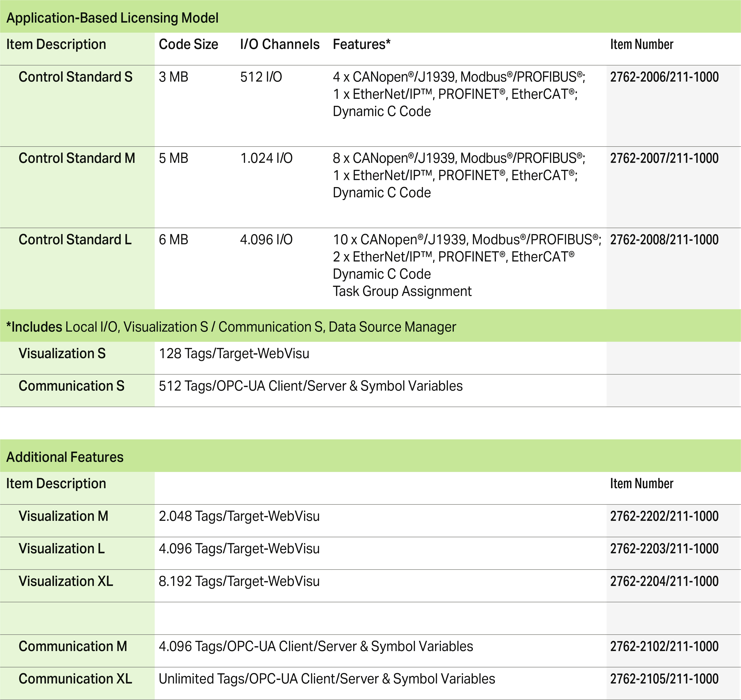This screenshot has height=700, width=741.
Task: Click the 4.096 I/O channels cell
Action: click(266, 240)
